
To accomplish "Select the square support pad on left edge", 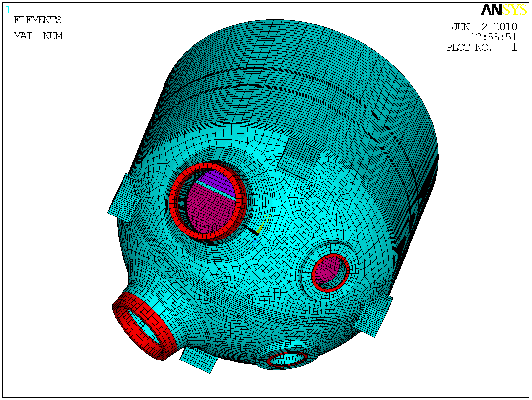I will [123, 199].
